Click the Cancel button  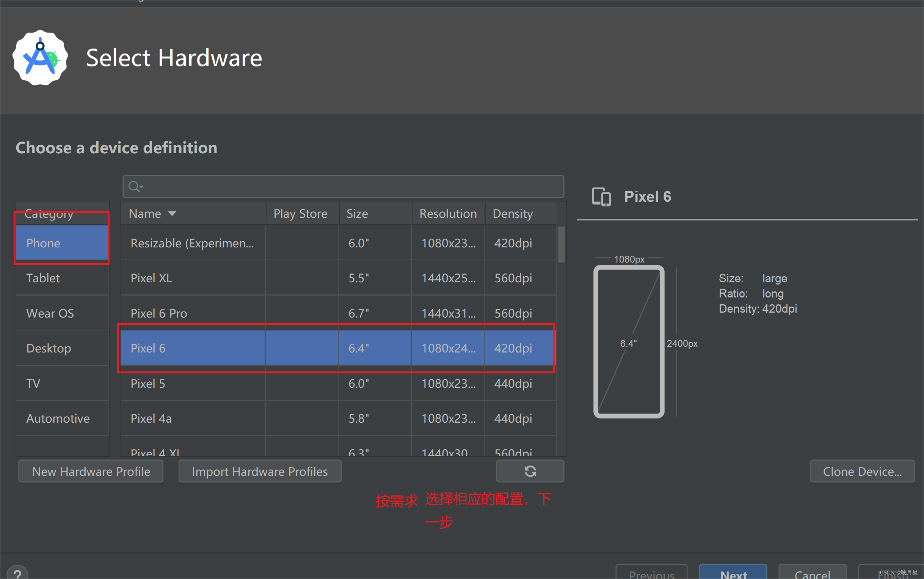[x=812, y=574]
